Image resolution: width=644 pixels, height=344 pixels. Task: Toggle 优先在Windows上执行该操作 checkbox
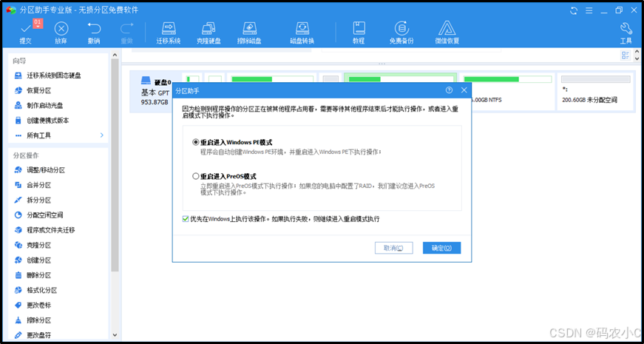pos(186,219)
